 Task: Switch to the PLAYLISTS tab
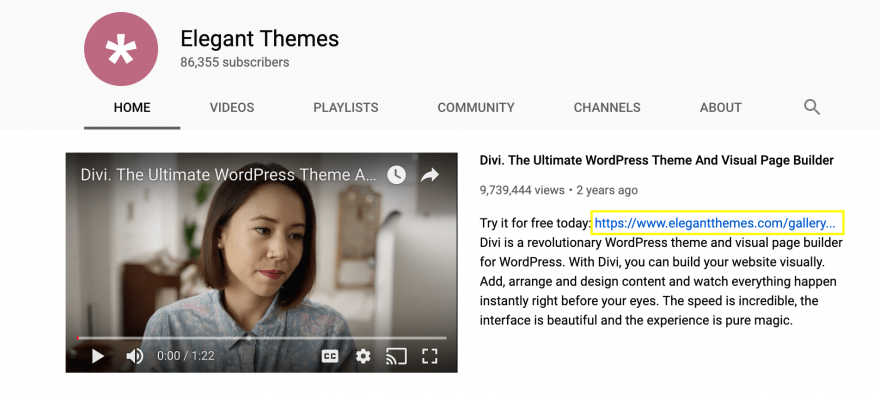click(346, 107)
